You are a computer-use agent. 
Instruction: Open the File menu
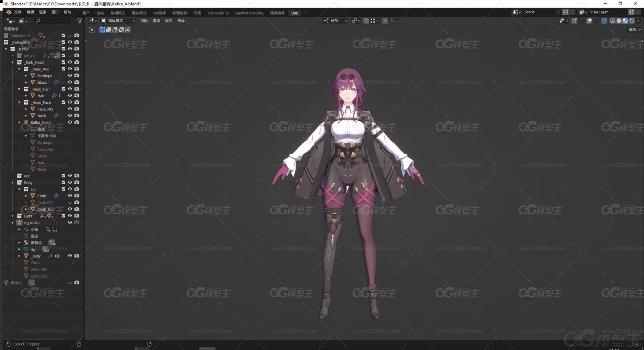point(18,12)
